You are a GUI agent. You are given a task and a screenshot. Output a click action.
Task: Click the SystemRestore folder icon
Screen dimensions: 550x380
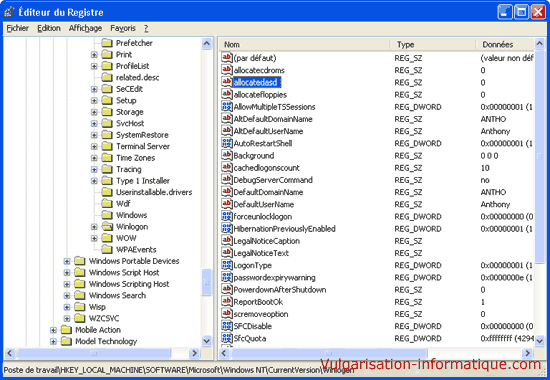[x=107, y=135]
